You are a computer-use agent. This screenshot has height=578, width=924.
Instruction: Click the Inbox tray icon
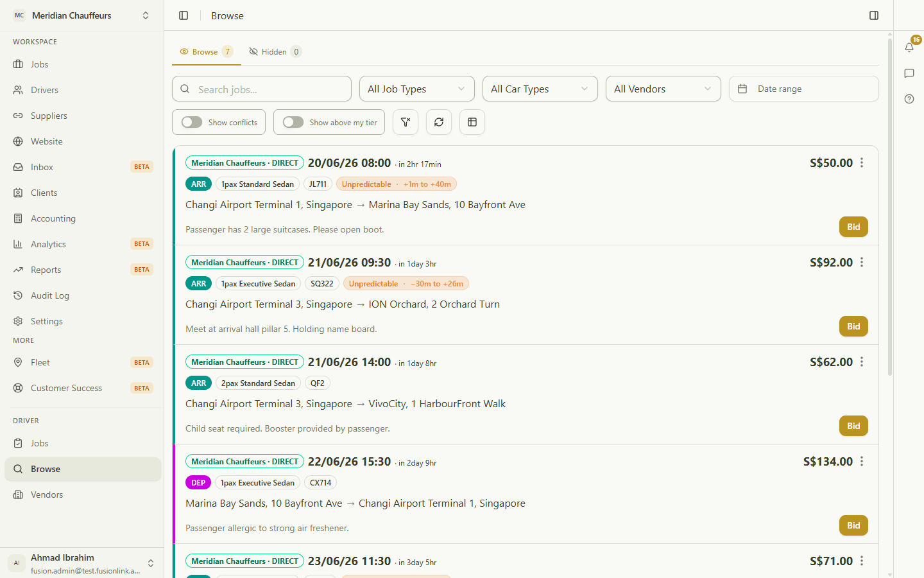pyautogui.click(x=18, y=167)
